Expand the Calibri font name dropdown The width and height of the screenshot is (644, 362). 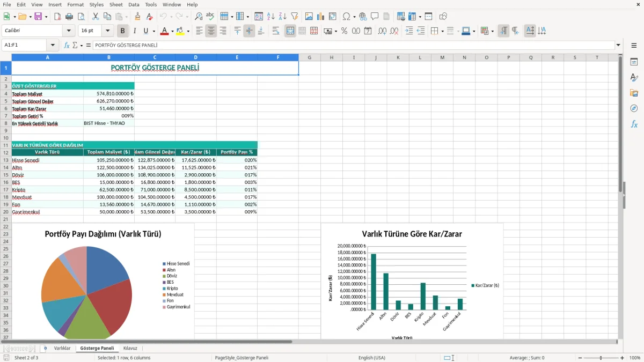click(x=69, y=31)
